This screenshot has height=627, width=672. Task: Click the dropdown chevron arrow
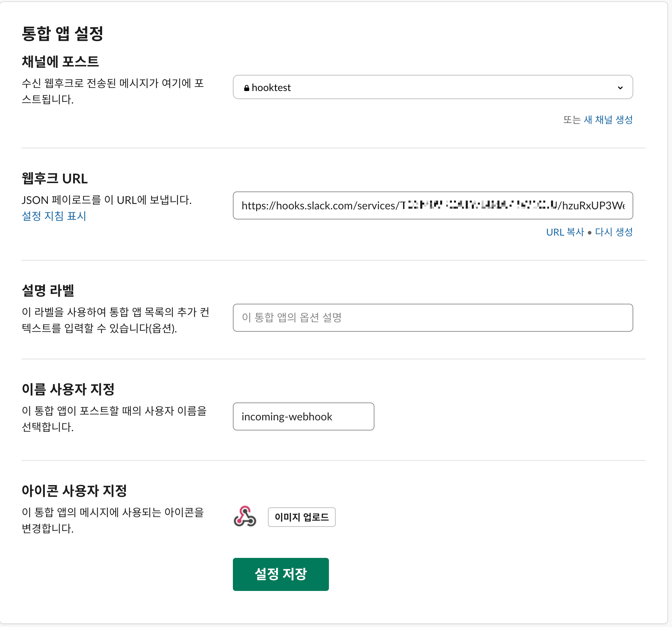click(x=620, y=88)
